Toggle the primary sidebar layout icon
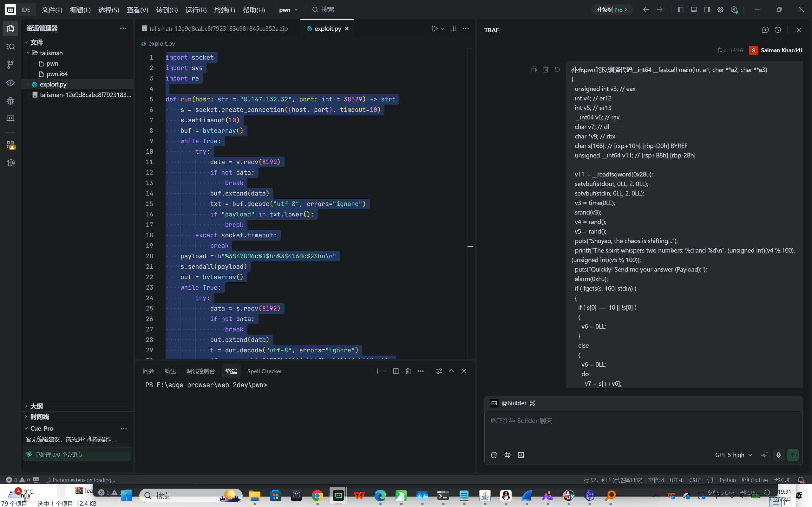The image size is (812, 507). pos(680,10)
